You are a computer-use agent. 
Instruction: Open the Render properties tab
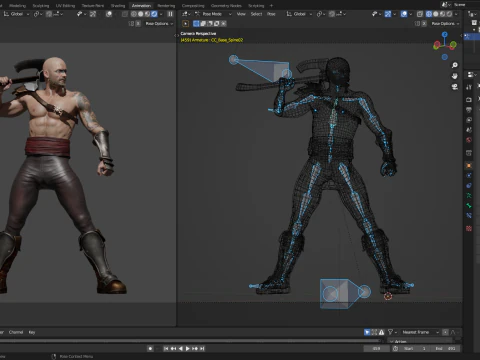tap(469, 99)
